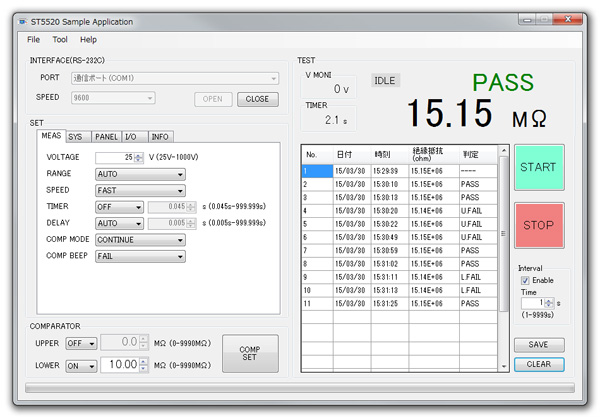This screenshot has height=418, width=600.
Task: Click the disabled OPEN button
Action: 213,99
